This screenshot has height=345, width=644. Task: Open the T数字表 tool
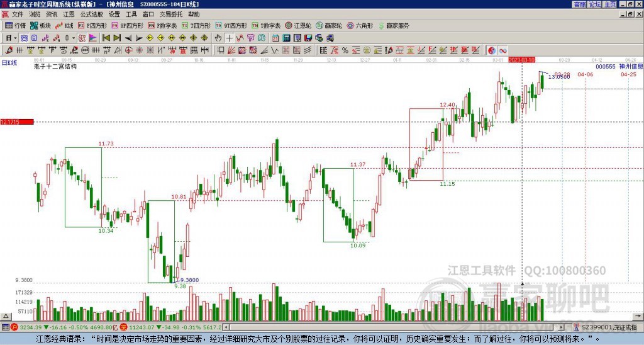pyautogui.click(x=266, y=25)
